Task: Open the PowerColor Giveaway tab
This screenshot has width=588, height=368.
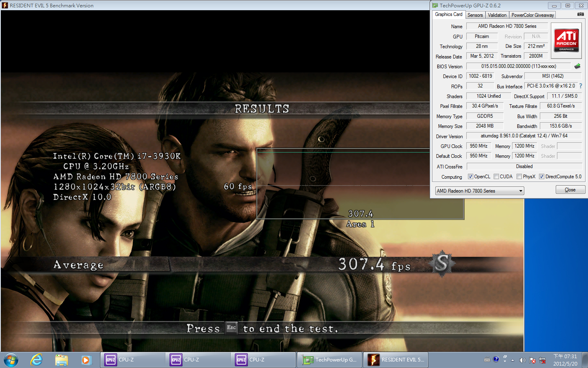Action: coord(532,15)
